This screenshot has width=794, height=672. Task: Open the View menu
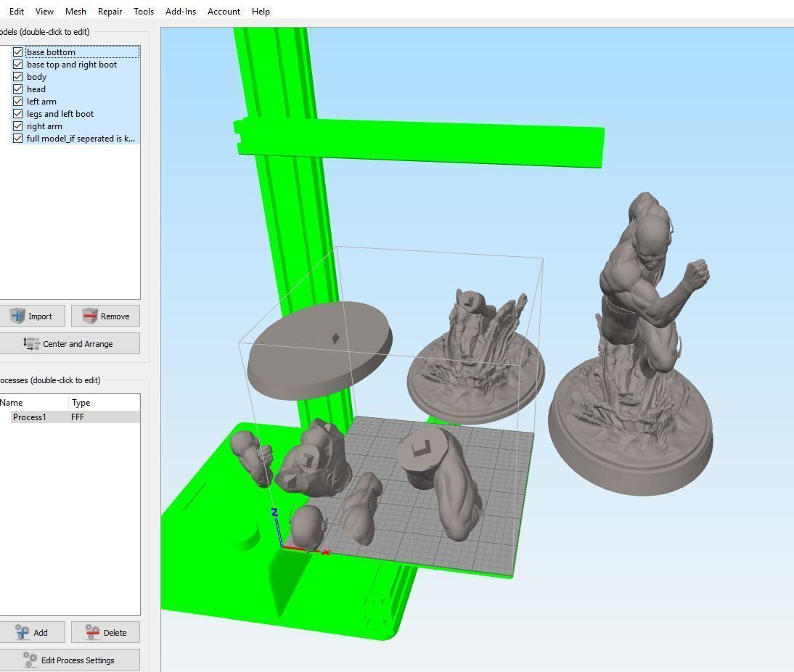pyautogui.click(x=44, y=11)
